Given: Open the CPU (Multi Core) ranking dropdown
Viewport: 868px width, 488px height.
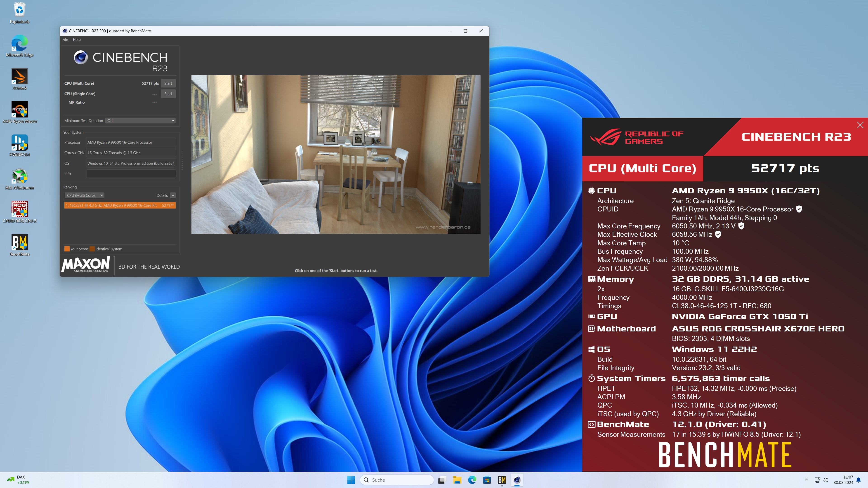Looking at the screenshot, I should pos(85,195).
